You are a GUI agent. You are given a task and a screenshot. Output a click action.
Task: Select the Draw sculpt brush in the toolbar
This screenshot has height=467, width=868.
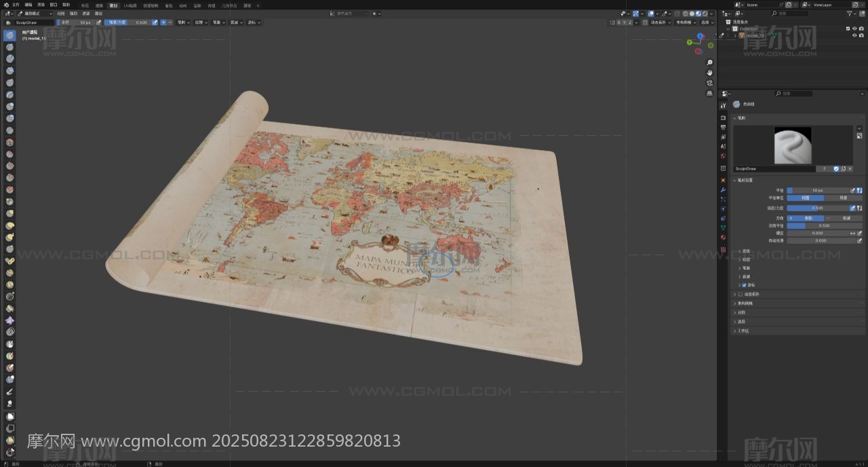10,35
